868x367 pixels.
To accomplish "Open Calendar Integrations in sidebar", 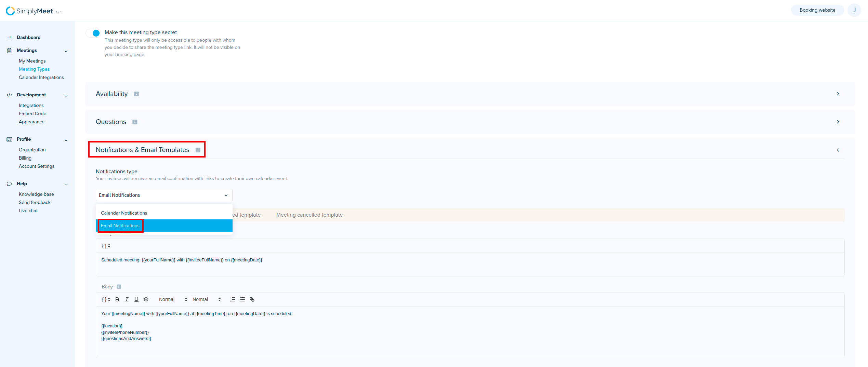I will pos(41,78).
